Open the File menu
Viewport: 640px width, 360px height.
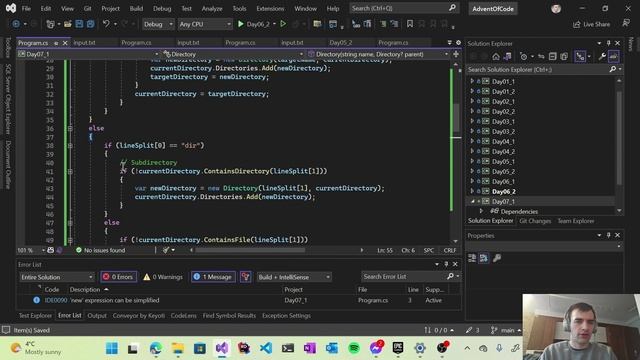(26, 8)
